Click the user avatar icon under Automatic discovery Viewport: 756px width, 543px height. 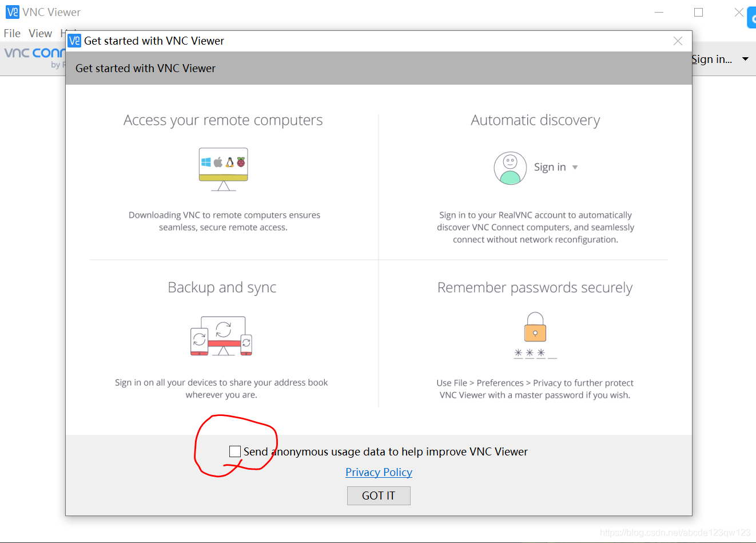click(x=510, y=168)
